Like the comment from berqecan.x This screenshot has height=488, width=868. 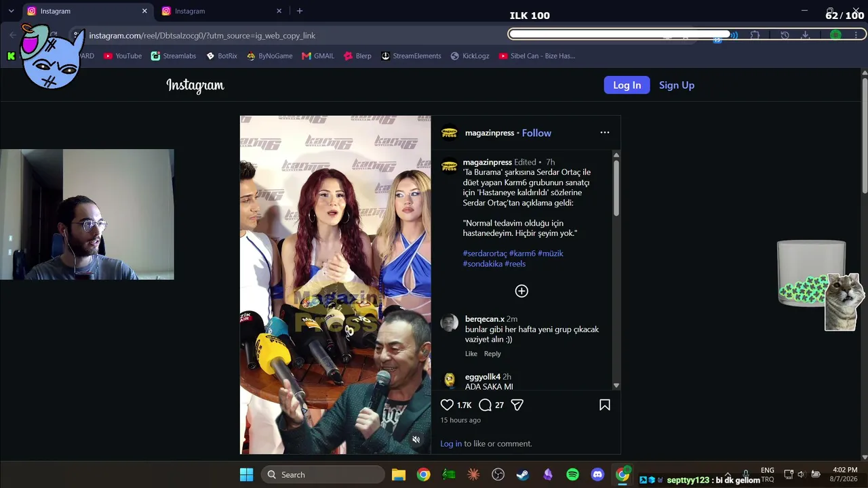(471, 354)
